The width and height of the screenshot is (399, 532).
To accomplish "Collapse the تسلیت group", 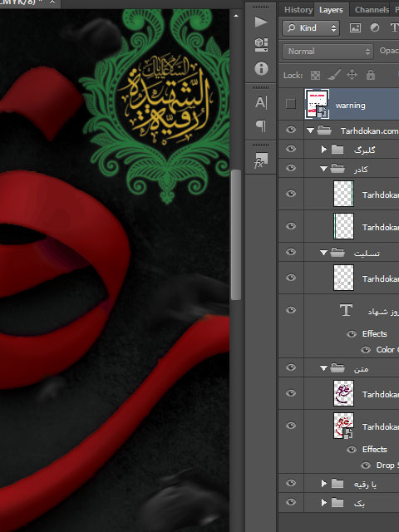I will [x=323, y=253].
